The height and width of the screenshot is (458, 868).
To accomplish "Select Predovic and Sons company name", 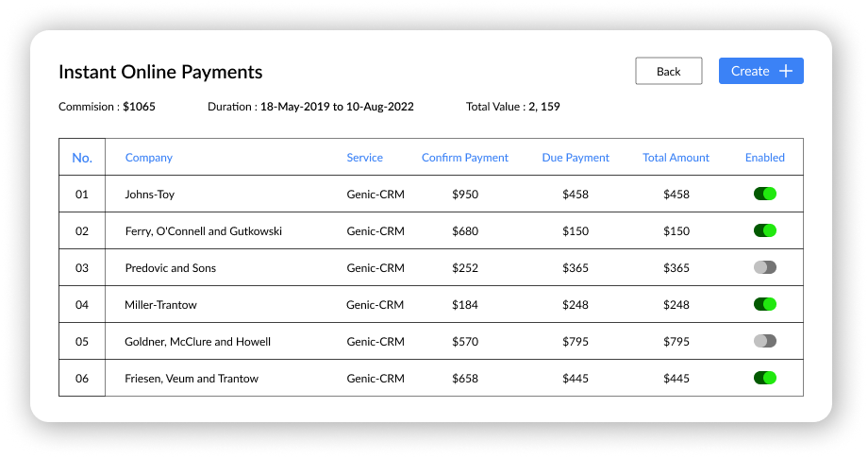I will [171, 268].
